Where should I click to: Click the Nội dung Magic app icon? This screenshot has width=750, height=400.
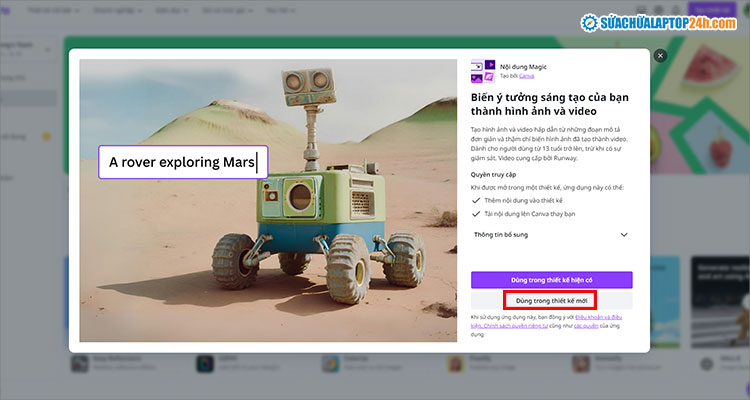tap(482, 71)
